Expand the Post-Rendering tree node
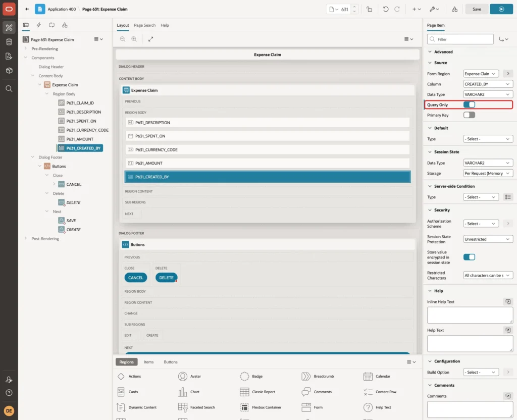Viewport: 517px width, 420px height. coord(26,238)
